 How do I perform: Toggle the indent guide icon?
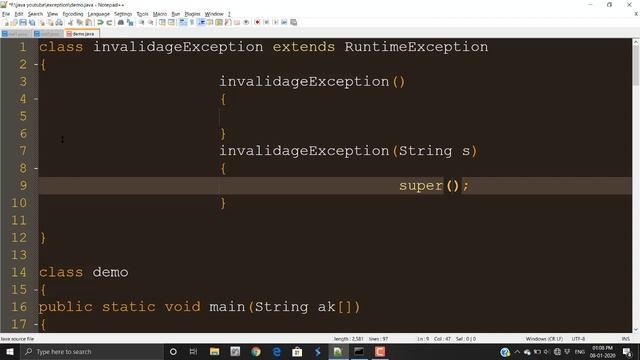(201, 22)
